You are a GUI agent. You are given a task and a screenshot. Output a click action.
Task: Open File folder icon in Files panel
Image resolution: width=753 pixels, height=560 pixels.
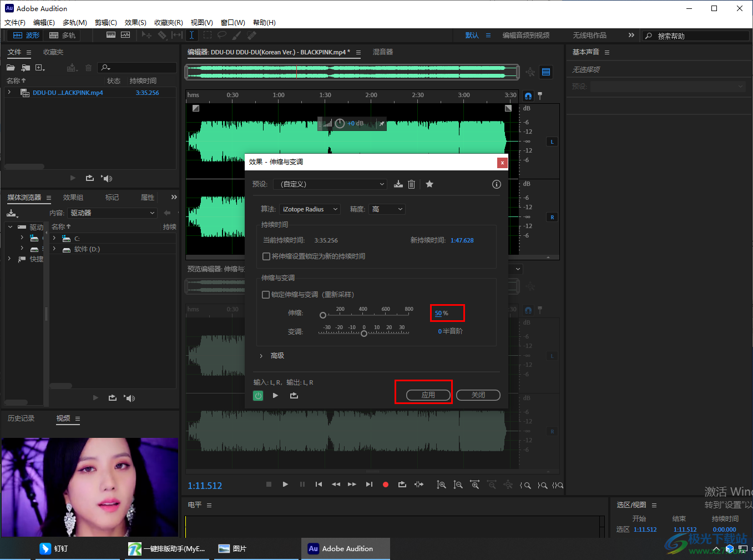tap(11, 68)
